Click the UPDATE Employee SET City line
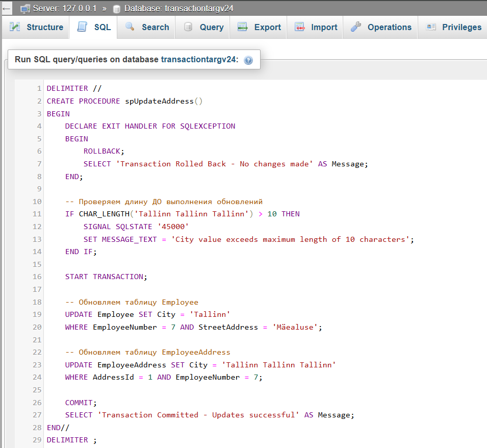 pyautogui.click(x=147, y=314)
